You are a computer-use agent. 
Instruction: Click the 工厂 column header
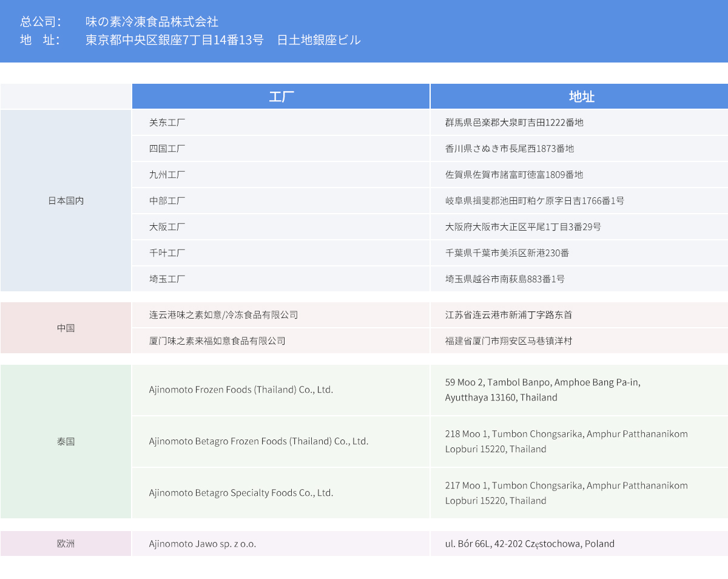tap(281, 96)
